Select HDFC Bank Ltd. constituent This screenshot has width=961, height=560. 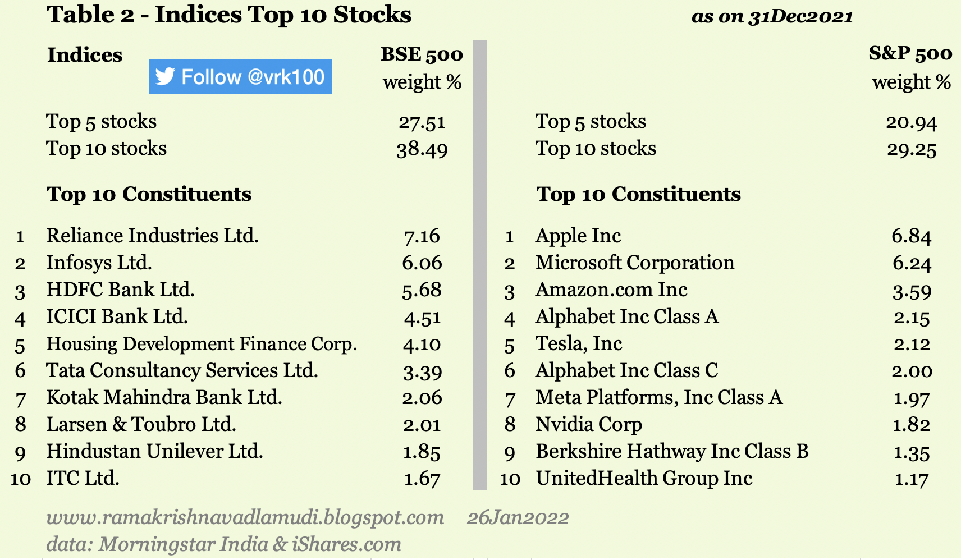coord(120,290)
